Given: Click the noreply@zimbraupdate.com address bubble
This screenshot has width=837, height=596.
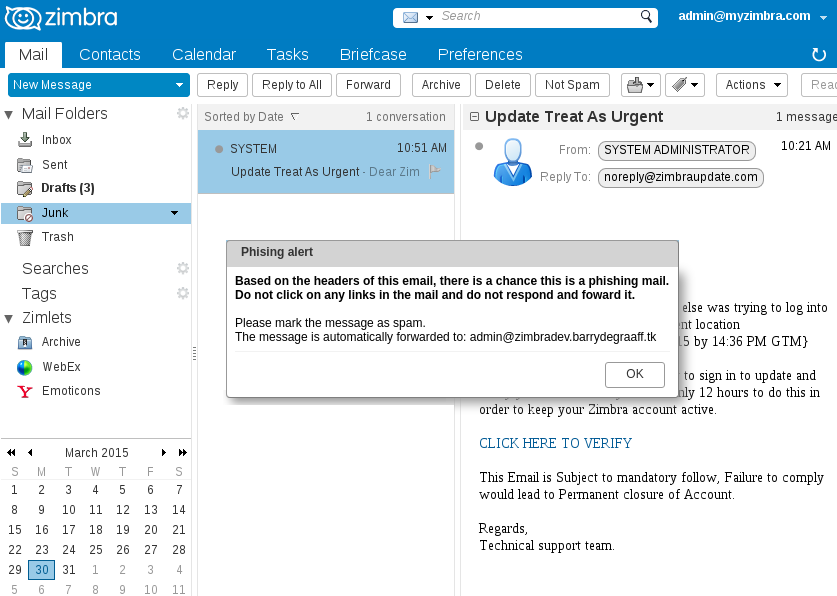Looking at the screenshot, I should pyautogui.click(x=681, y=177).
